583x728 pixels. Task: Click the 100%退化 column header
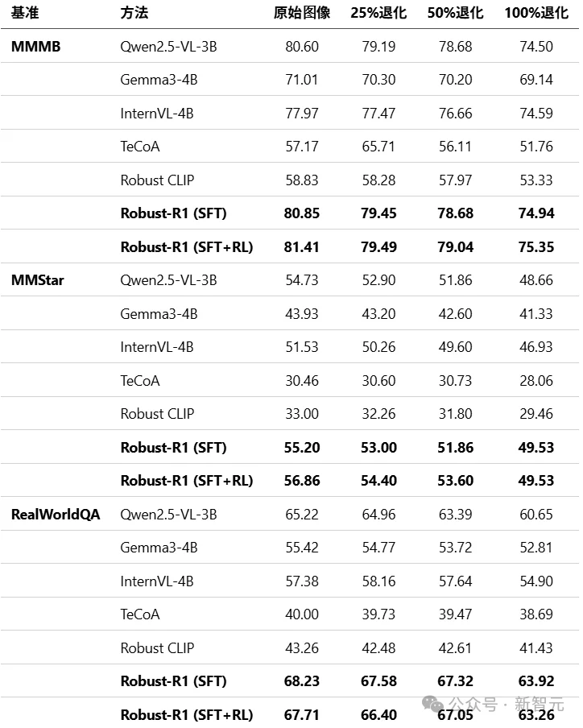(536, 13)
